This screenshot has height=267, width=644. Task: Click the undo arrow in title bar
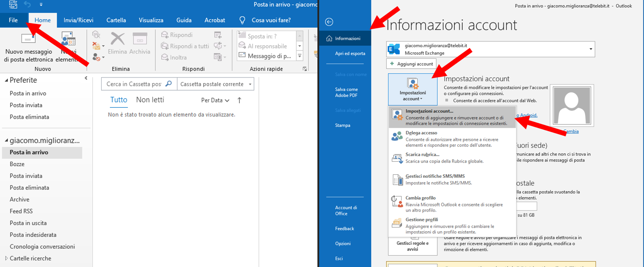point(27,4)
